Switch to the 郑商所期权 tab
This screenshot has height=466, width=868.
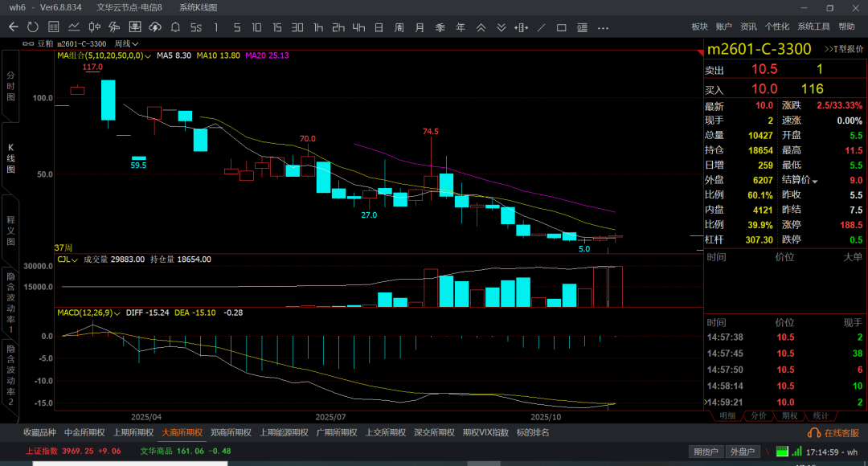tap(230, 432)
